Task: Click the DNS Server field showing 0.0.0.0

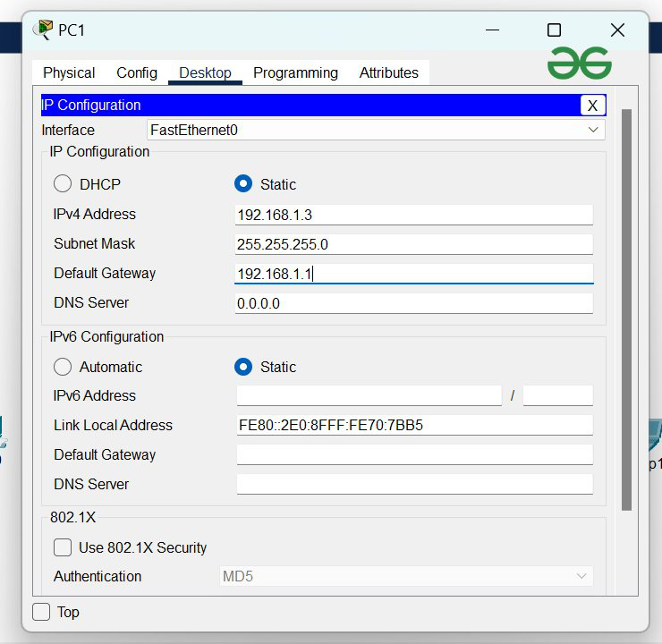Action: pos(413,303)
